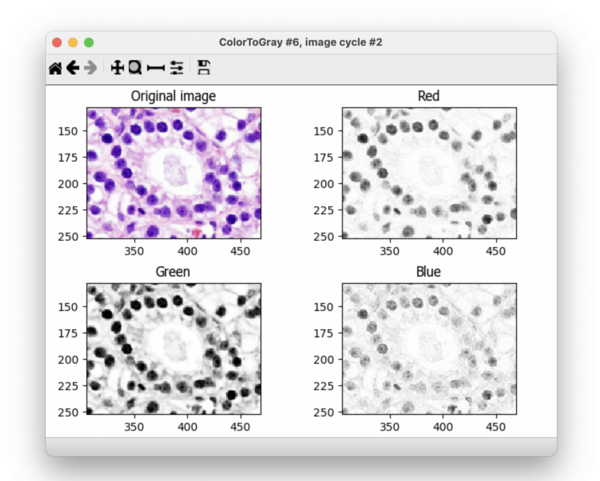Select the Pan axes tool
This screenshot has width=600, height=481.
pyautogui.click(x=116, y=68)
